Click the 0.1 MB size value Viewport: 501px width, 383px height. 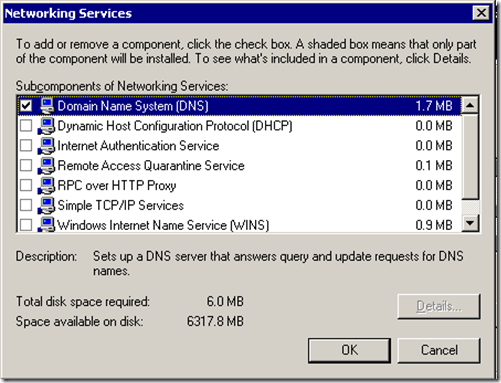tap(434, 166)
